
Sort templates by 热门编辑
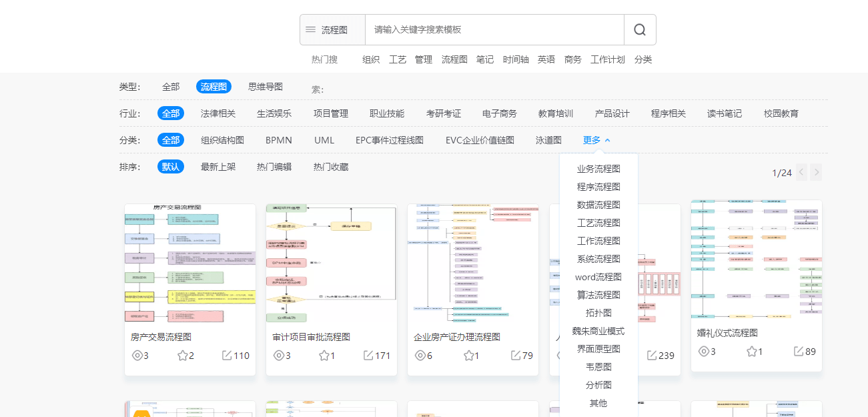click(274, 167)
